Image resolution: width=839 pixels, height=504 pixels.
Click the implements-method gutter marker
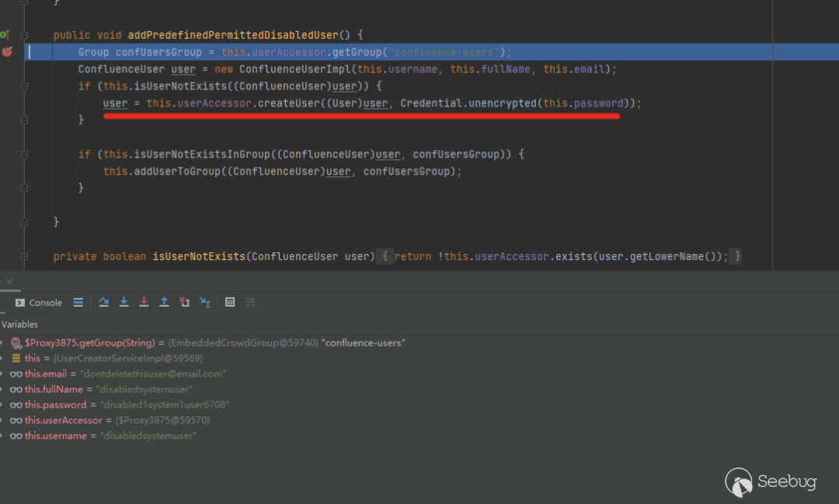4,35
